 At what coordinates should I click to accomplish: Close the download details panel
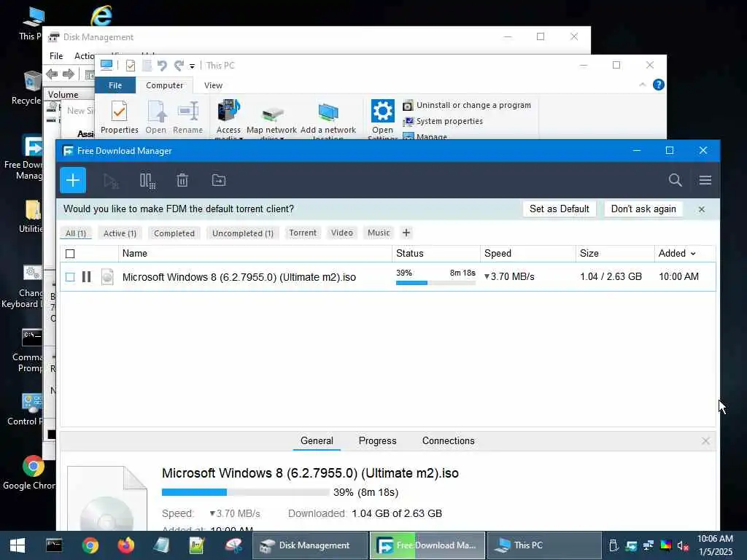(x=705, y=441)
